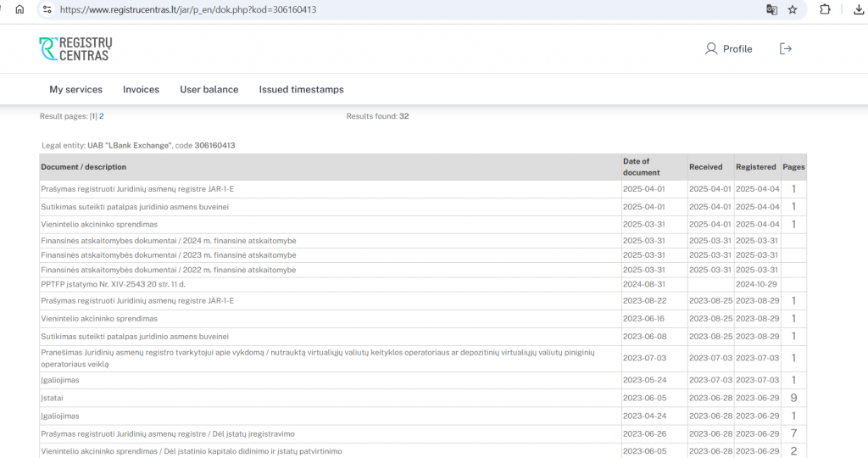Open the My services menu
The height and width of the screenshot is (458, 868).
75,89
